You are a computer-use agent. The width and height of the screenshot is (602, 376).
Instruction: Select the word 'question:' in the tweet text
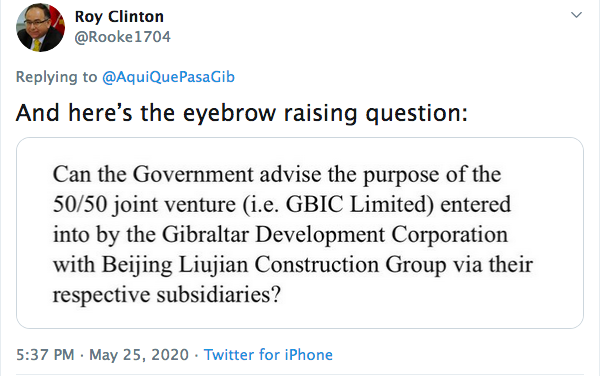coord(417,114)
